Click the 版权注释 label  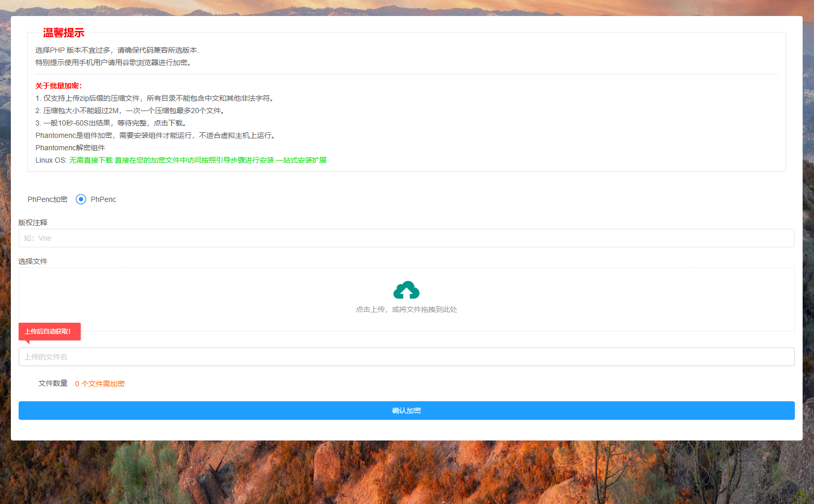pyautogui.click(x=33, y=223)
